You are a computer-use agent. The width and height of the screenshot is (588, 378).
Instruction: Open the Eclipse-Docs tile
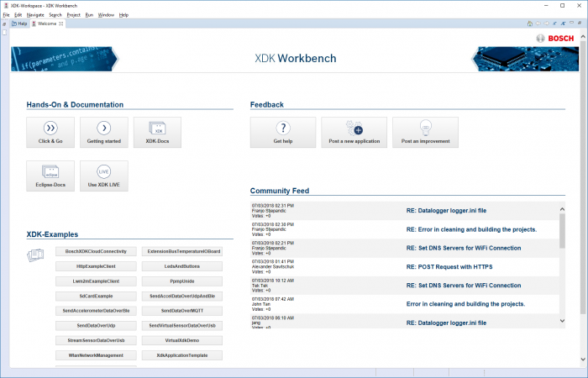(50, 176)
